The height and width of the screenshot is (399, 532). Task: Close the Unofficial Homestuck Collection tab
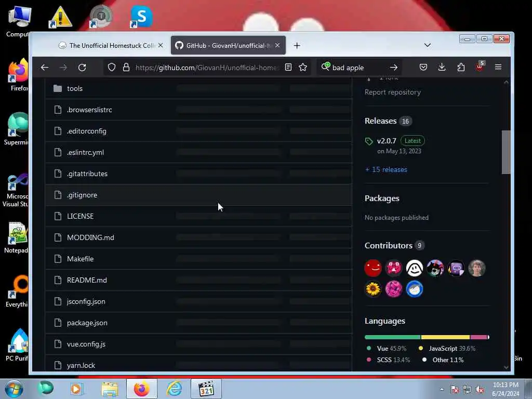pyautogui.click(x=161, y=45)
